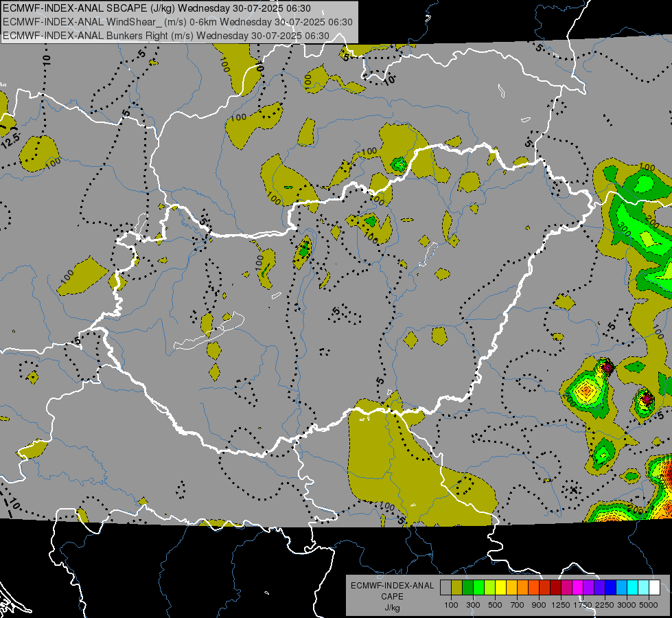Click the 1250 tick label in legend
This screenshot has width=672, height=618.
pyautogui.click(x=561, y=605)
